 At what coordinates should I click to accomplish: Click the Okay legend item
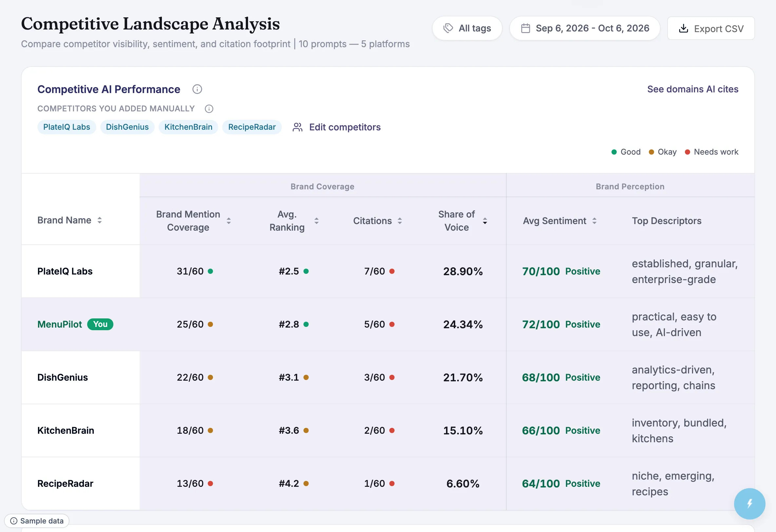tap(663, 152)
